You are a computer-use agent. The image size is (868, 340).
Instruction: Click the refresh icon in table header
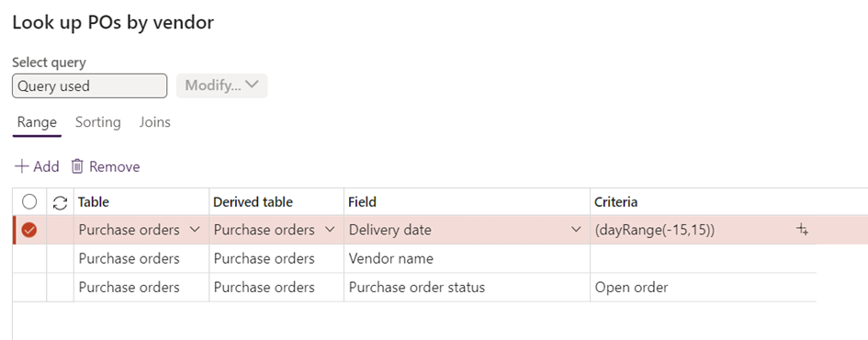[60, 203]
